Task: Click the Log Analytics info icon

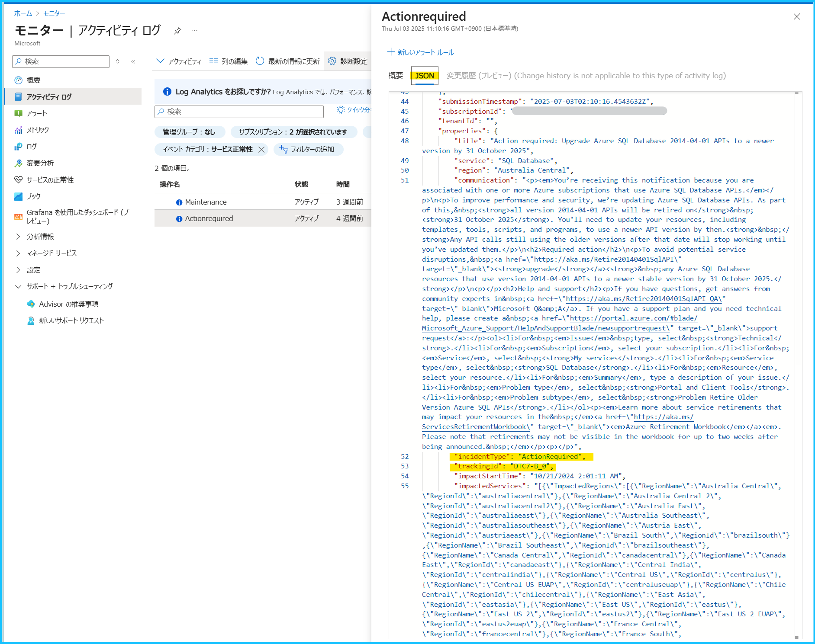Action: [167, 92]
